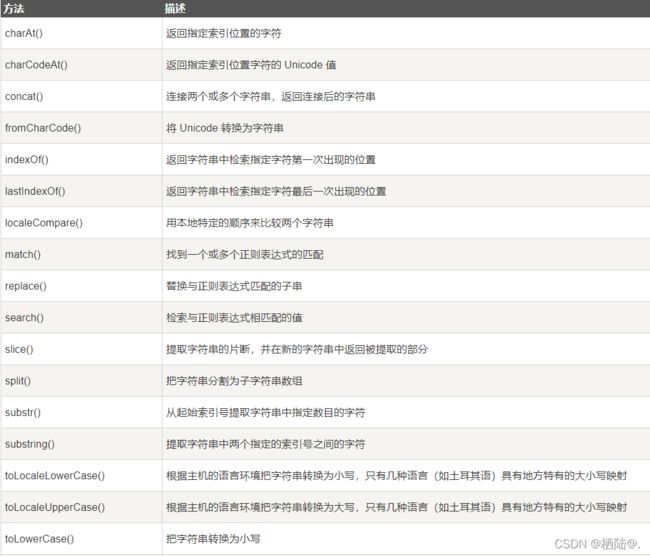Click description 返回指定索引位置的字符
Screen dimensions: 650x556
[223, 33]
